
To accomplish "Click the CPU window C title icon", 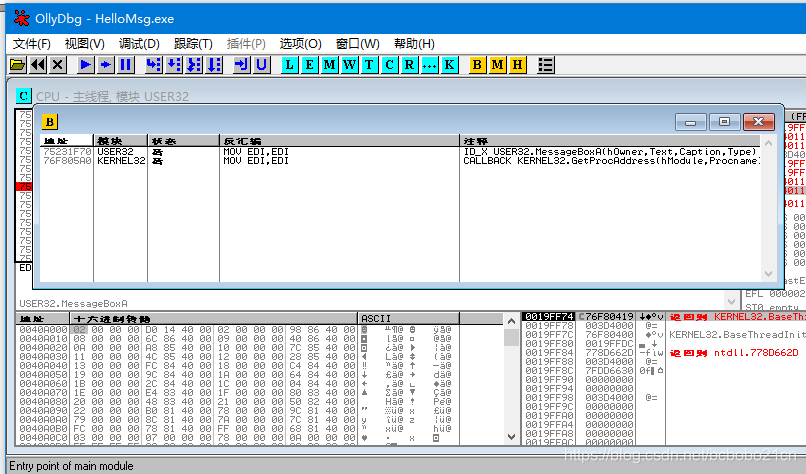I will tap(24, 96).
